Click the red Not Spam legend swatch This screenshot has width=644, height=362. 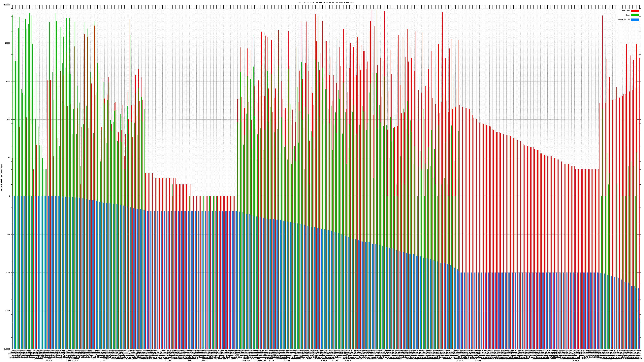pos(635,11)
